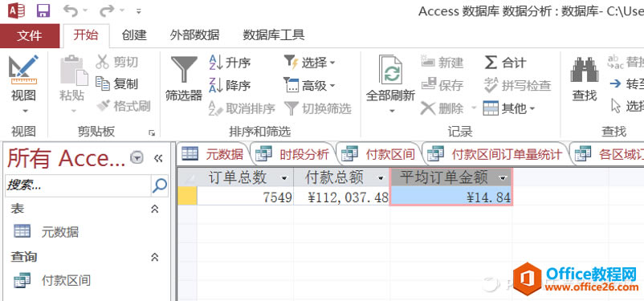Collapse the 表 group
This screenshot has width=644, height=301.
tap(155, 209)
